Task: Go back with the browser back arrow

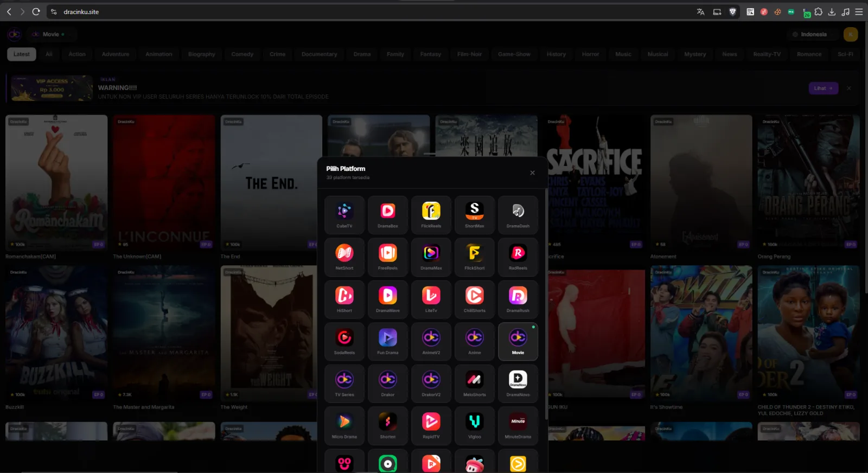Action: 9,11
